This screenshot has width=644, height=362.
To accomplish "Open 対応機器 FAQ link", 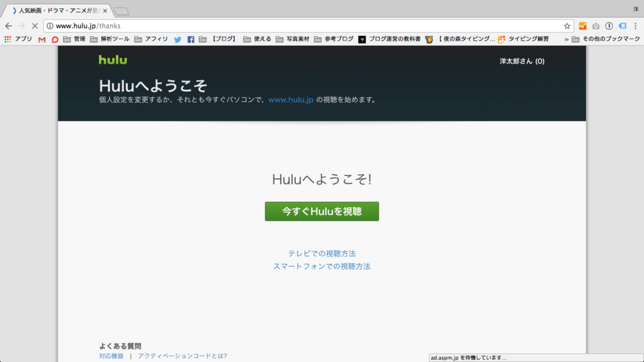I will click(111, 356).
